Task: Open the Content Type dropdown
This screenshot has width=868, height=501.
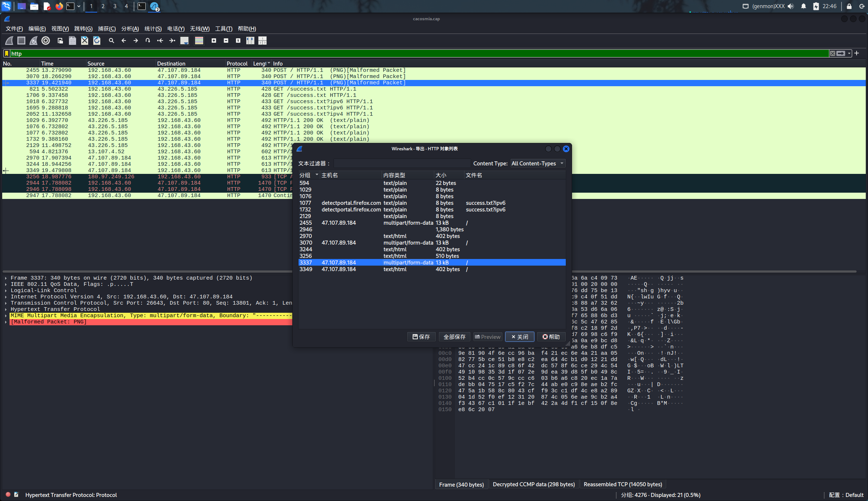Action: click(537, 164)
